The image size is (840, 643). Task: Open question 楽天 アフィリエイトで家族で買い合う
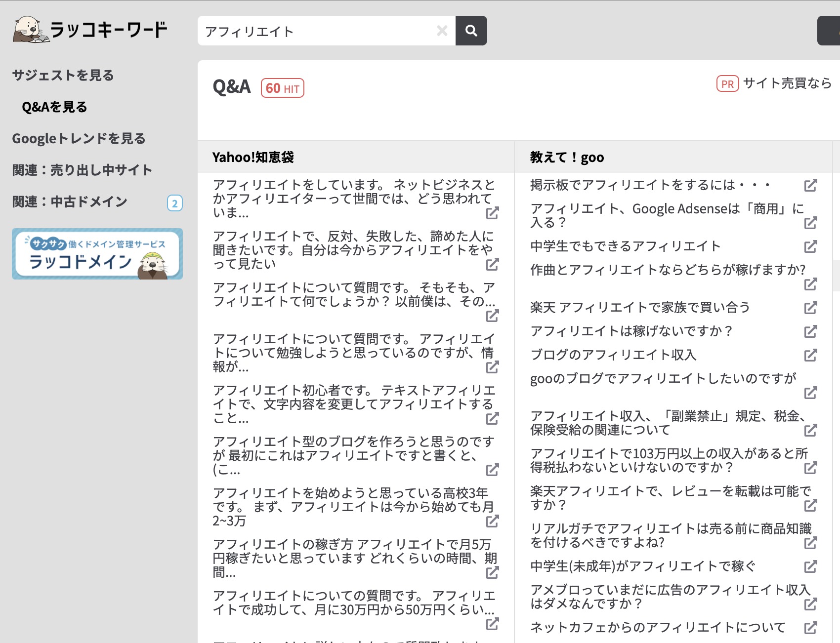(640, 307)
